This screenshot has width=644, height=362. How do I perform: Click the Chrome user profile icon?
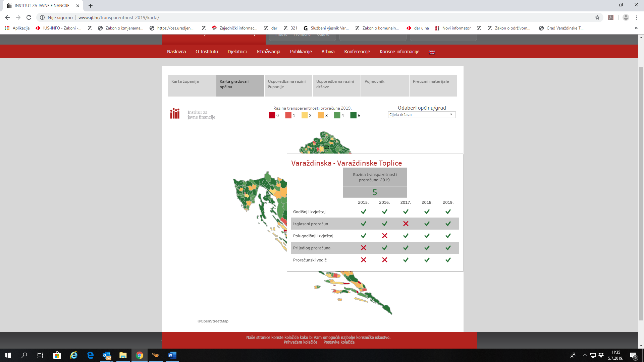626,17
